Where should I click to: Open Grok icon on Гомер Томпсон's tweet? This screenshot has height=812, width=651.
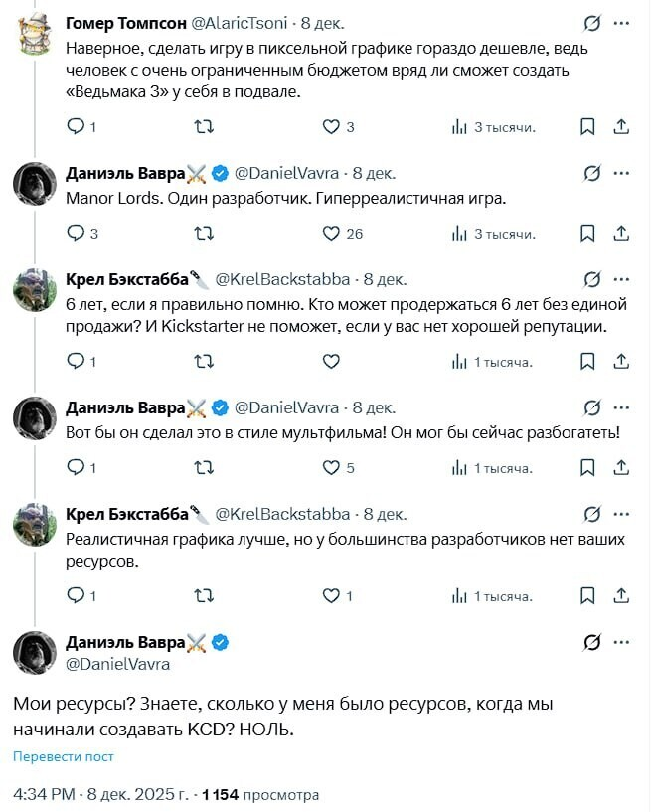point(592,22)
